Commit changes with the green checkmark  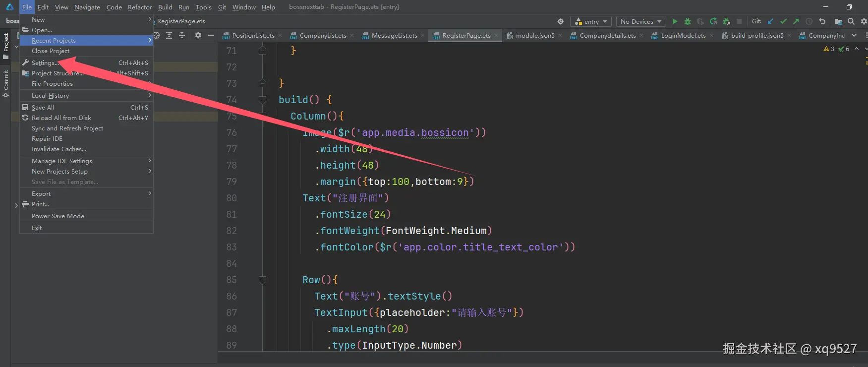click(x=783, y=21)
